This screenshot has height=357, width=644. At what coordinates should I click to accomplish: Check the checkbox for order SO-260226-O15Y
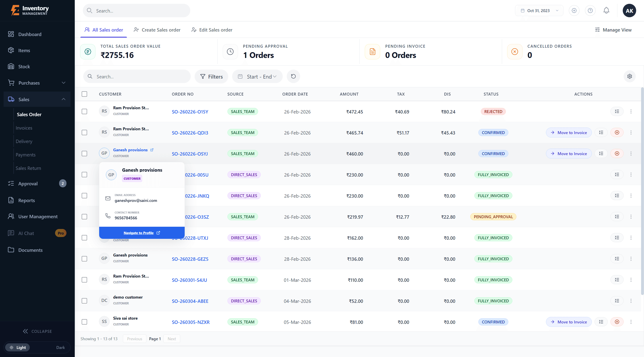click(x=84, y=111)
